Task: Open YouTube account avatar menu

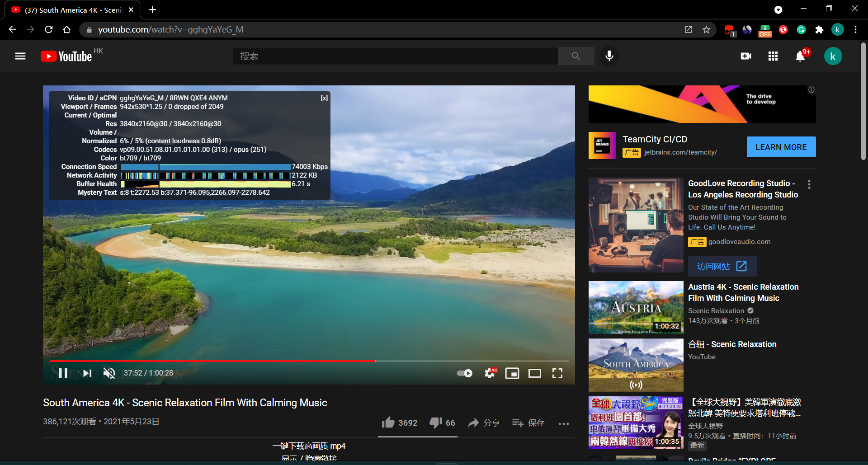Action: 833,56
